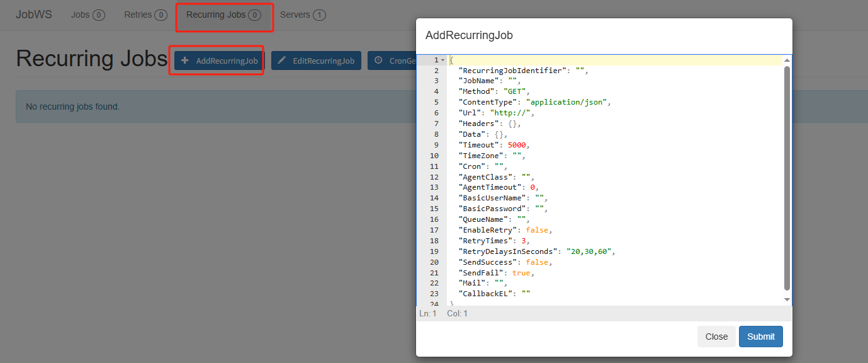Open the Servers tab

[x=303, y=14]
